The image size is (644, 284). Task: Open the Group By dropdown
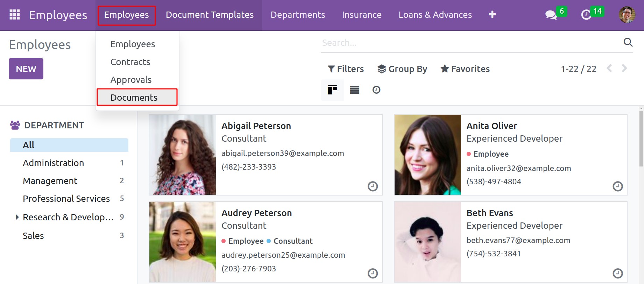point(402,69)
